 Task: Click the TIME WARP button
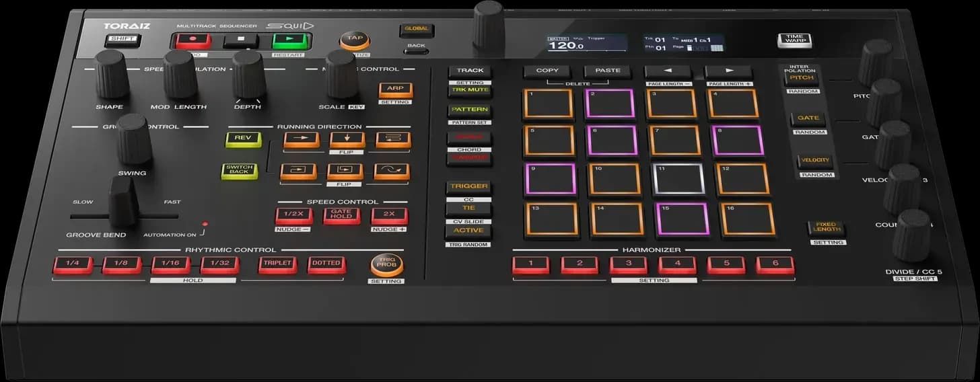(x=794, y=40)
